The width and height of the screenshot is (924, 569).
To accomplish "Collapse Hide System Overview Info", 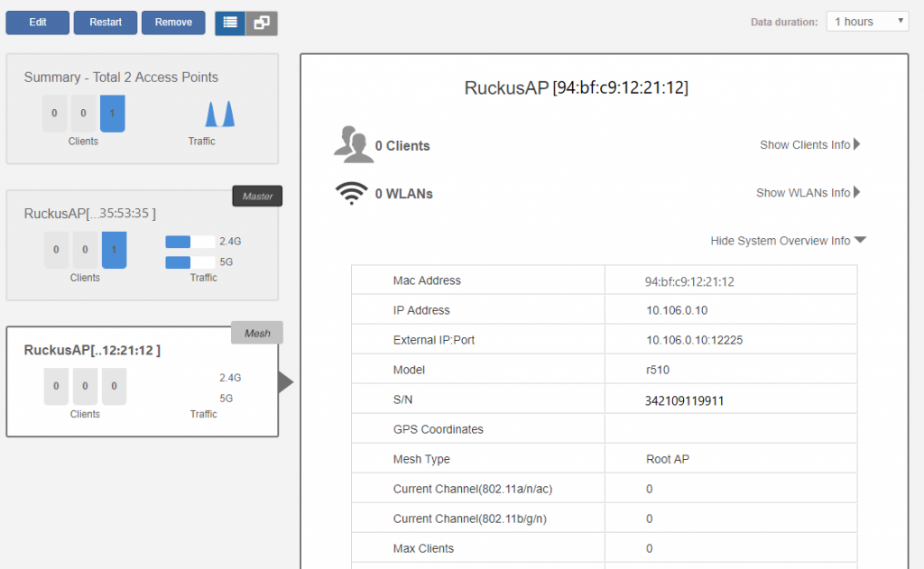I will pos(788,241).
